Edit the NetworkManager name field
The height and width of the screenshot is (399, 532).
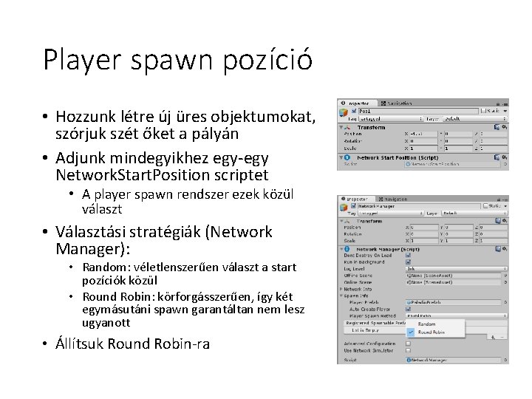[419, 206]
